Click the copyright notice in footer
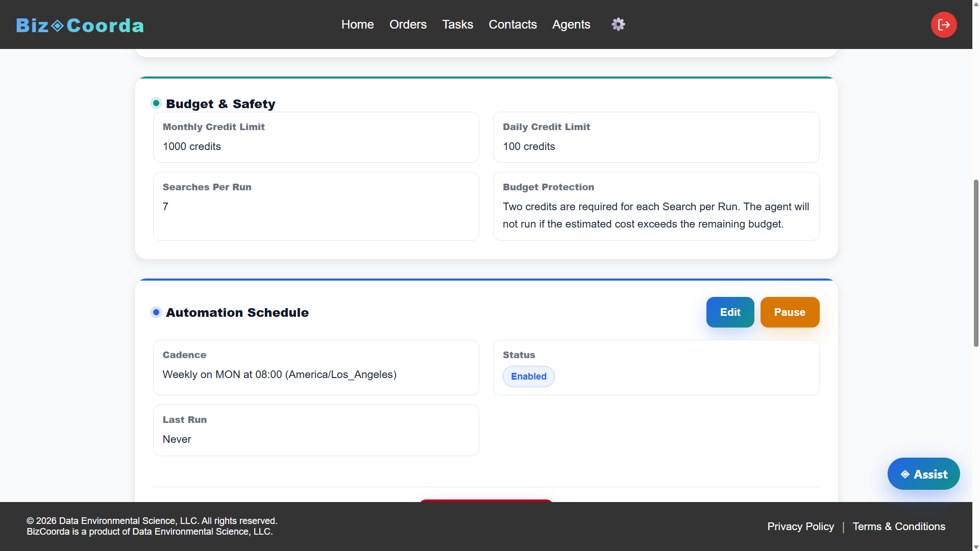The width and height of the screenshot is (980, 551). click(x=152, y=526)
